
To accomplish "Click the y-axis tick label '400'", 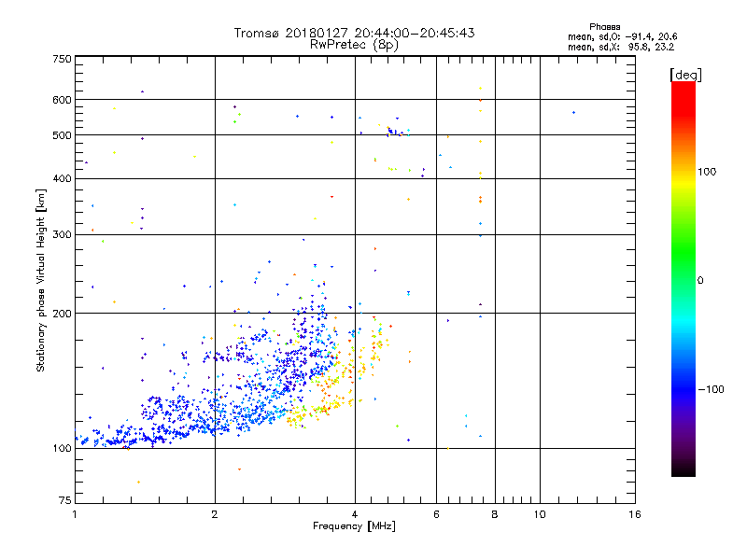I will (x=63, y=178).
